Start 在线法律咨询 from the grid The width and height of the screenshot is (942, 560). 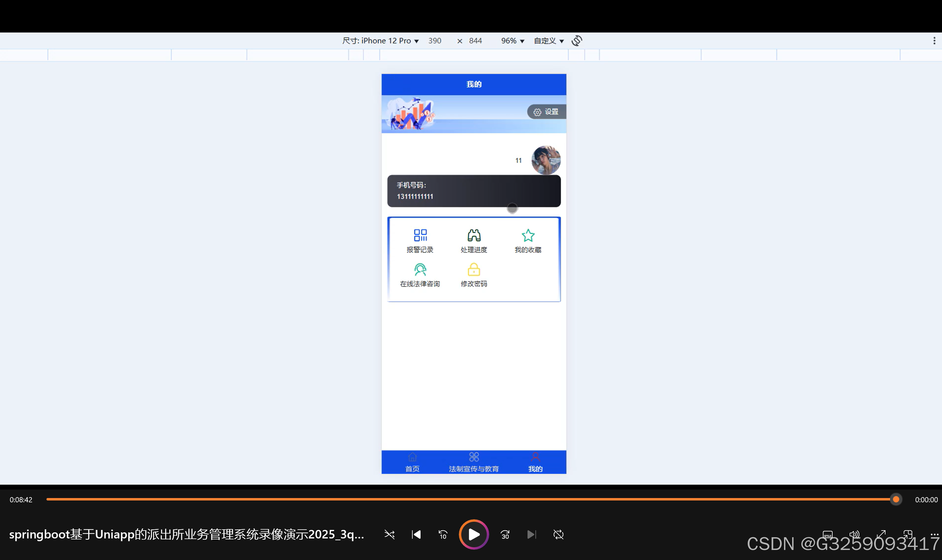pyautogui.click(x=420, y=274)
